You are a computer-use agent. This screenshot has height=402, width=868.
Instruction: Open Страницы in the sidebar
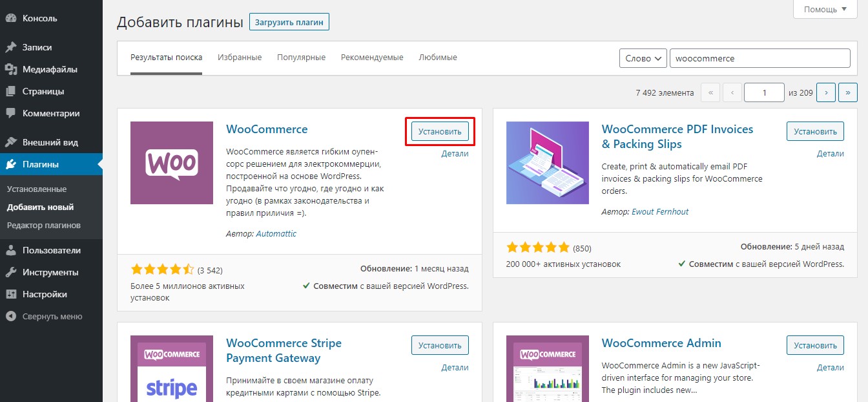43,91
